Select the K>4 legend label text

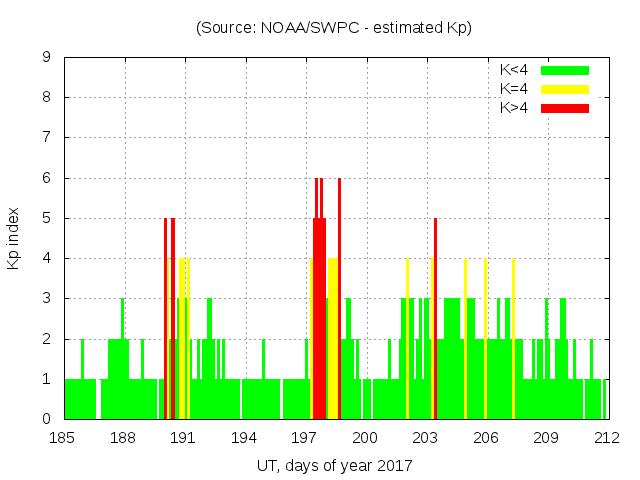click(515, 107)
